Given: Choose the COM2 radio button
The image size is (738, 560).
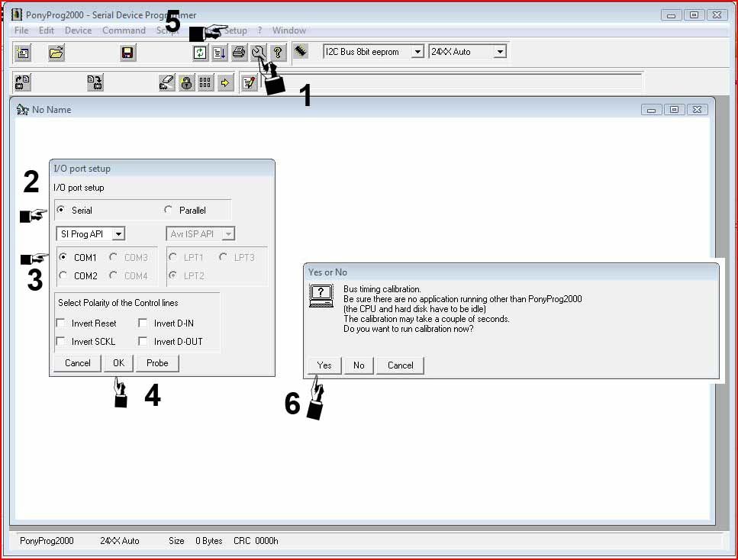Looking at the screenshot, I should tap(63, 275).
